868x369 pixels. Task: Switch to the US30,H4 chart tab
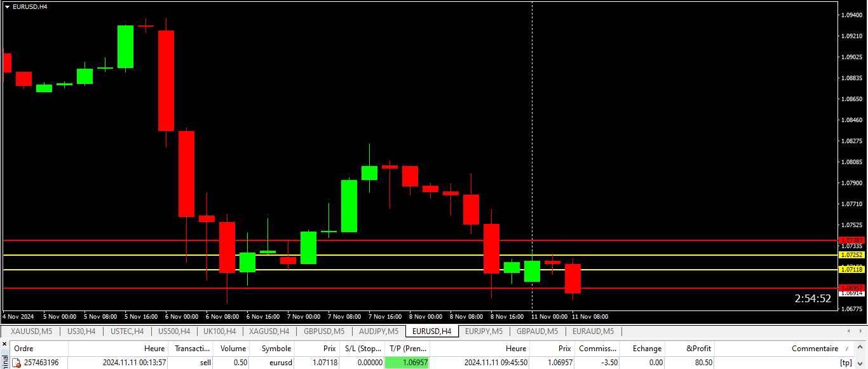coord(81,331)
